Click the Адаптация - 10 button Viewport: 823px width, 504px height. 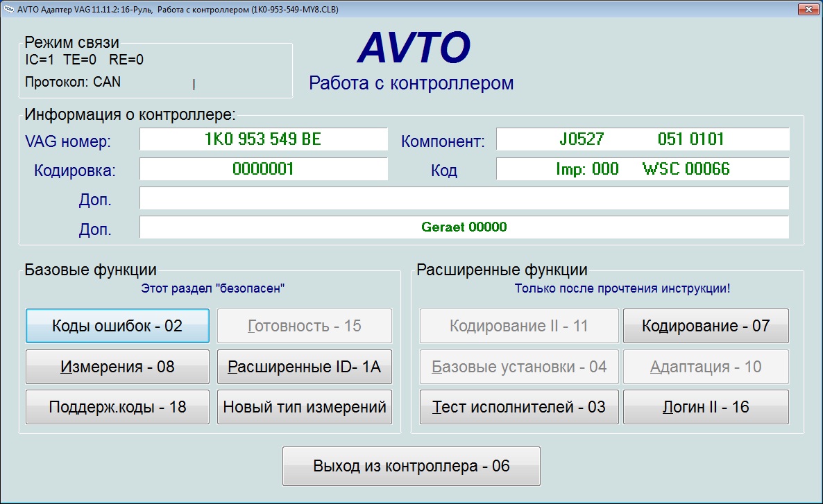[x=706, y=367]
